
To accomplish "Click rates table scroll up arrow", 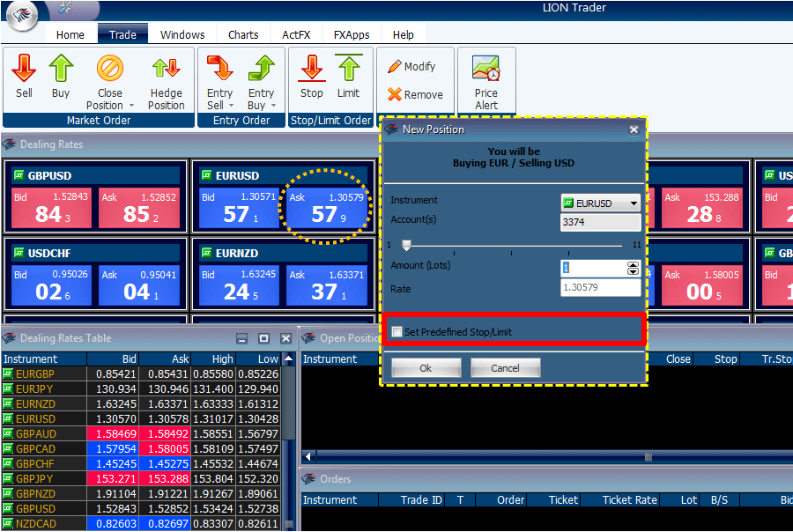I will tap(289, 358).
